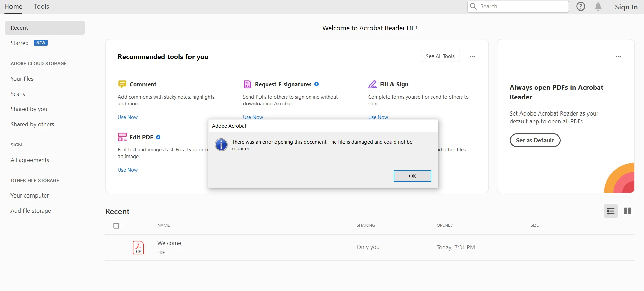Click Use Now under Fill & Sign

(378, 117)
